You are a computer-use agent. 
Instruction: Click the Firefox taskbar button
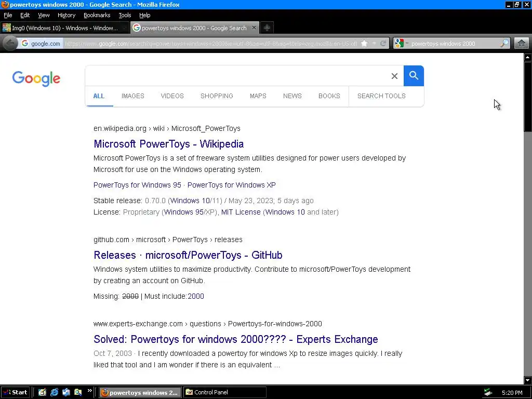(140, 393)
